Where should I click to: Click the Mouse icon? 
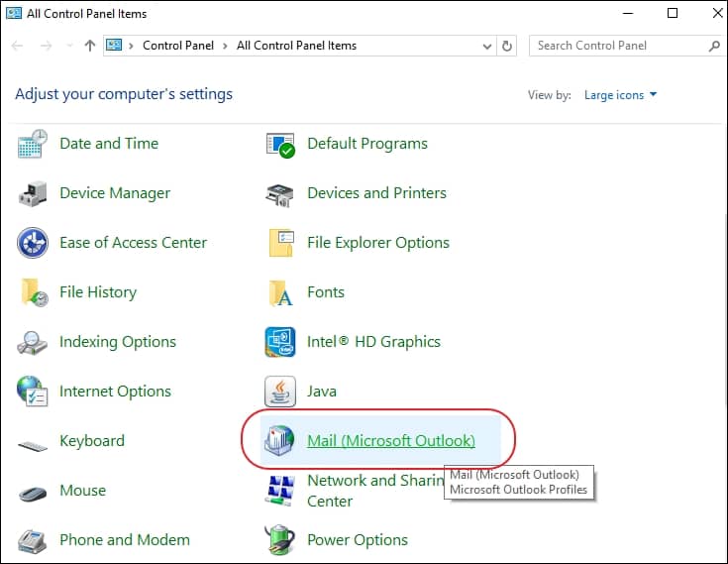point(33,493)
